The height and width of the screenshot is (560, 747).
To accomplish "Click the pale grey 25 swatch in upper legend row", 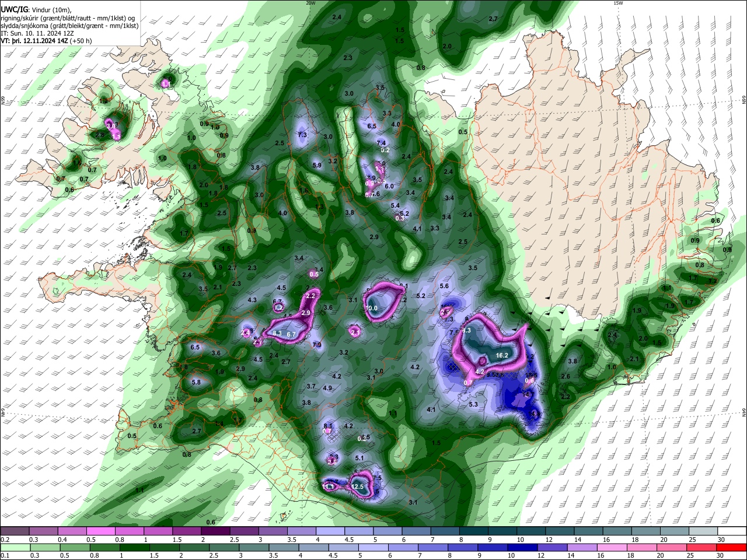I will (x=703, y=531).
